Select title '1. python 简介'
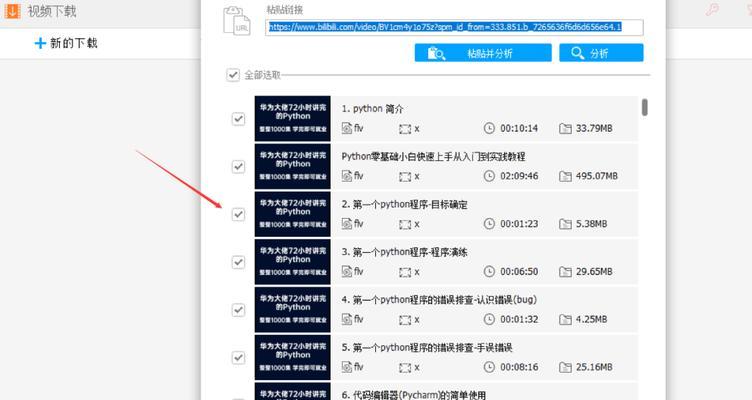The height and width of the screenshot is (400, 752). 372,109
